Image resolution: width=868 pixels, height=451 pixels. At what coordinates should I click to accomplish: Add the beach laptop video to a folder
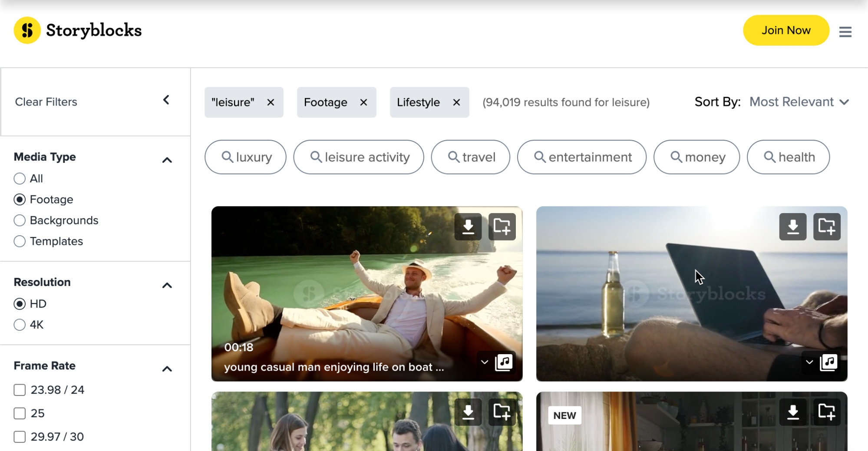point(827,226)
